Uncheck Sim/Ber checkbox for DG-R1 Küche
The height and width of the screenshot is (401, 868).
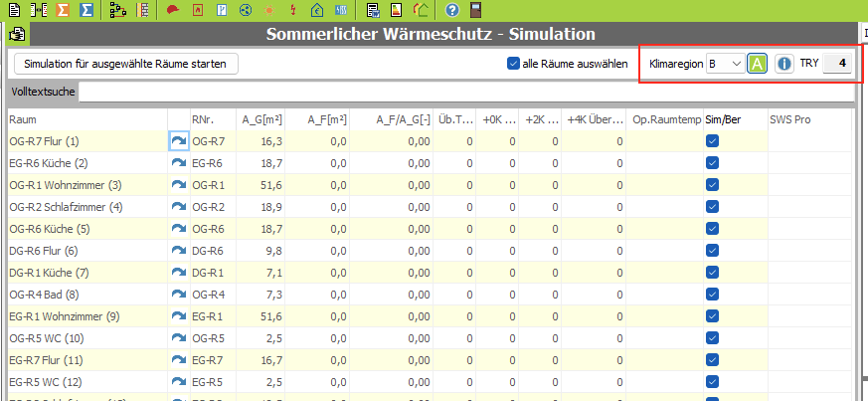pos(713,273)
